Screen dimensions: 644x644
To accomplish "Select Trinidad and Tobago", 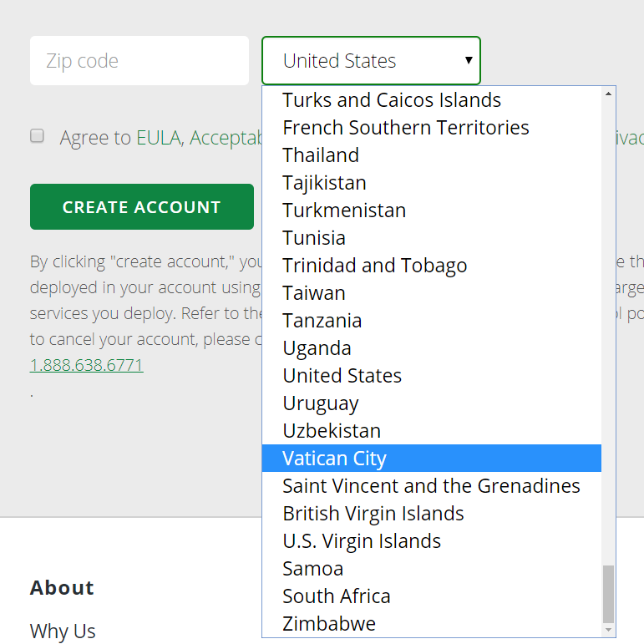I will click(375, 266).
